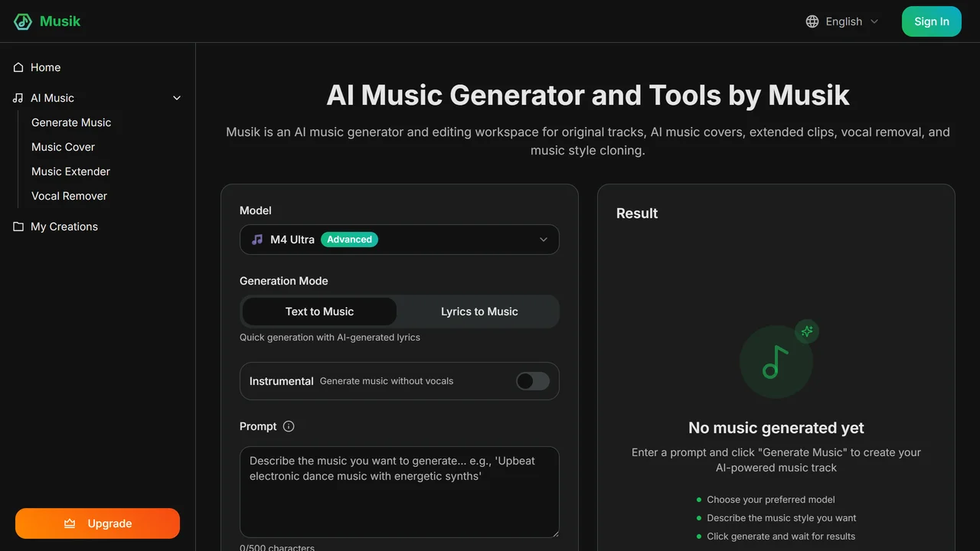Click the green music note result placeholder
The height and width of the screenshot is (551, 980).
click(x=776, y=361)
